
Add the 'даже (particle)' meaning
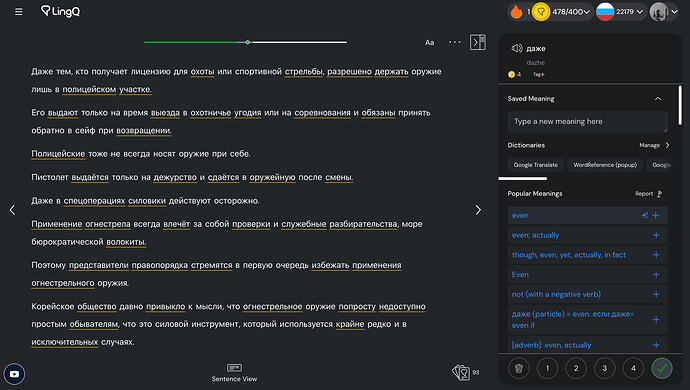point(656,320)
